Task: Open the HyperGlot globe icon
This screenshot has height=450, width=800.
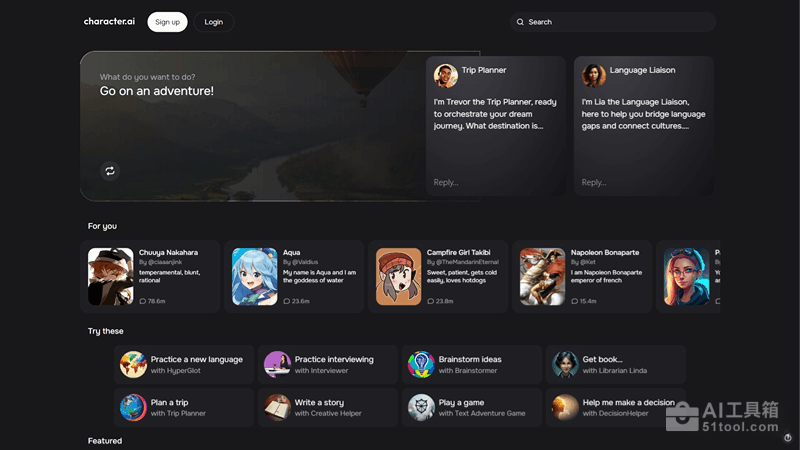Action: [133, 365]
